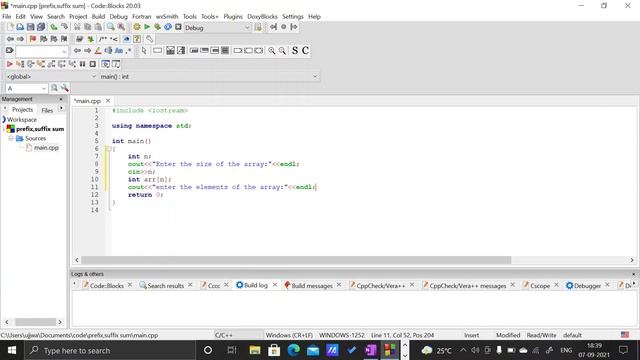This screenshot has height=360, width=640.
Task: Click the debugger Next line icon
Action: click(x=31, y=64)
